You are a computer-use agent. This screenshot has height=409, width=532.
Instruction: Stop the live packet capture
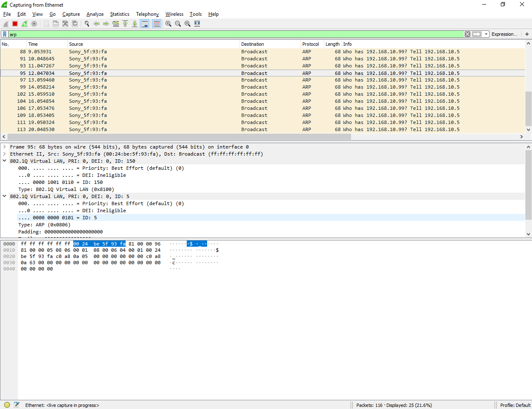[x=15, y=24]
